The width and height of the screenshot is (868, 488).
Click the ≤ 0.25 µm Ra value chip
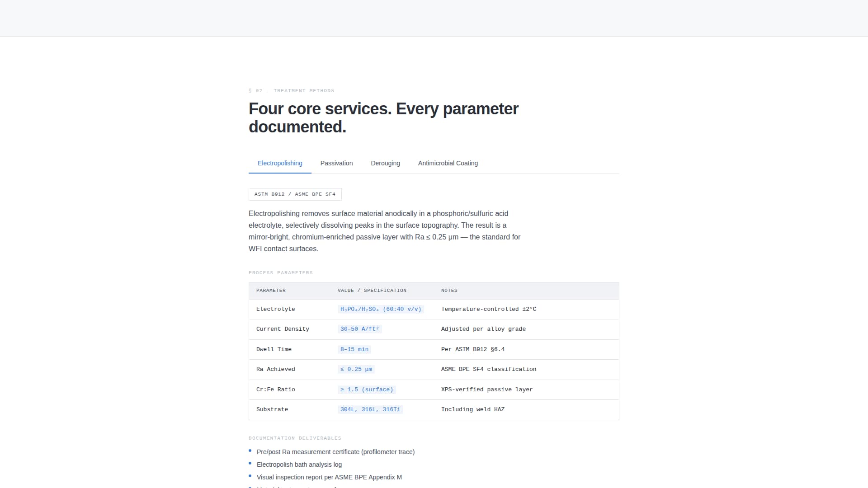click(357, 369)
